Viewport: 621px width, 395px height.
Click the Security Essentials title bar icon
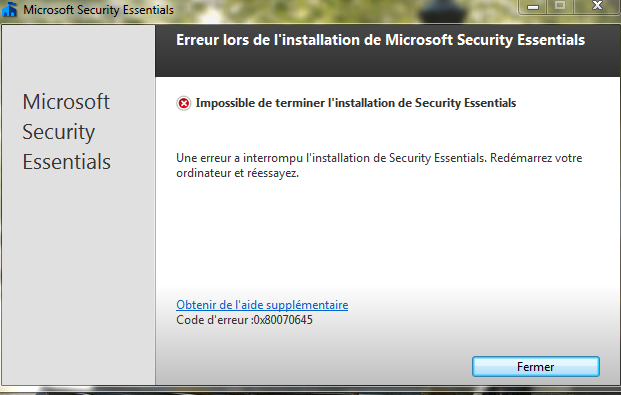click(x=10, y=9)
